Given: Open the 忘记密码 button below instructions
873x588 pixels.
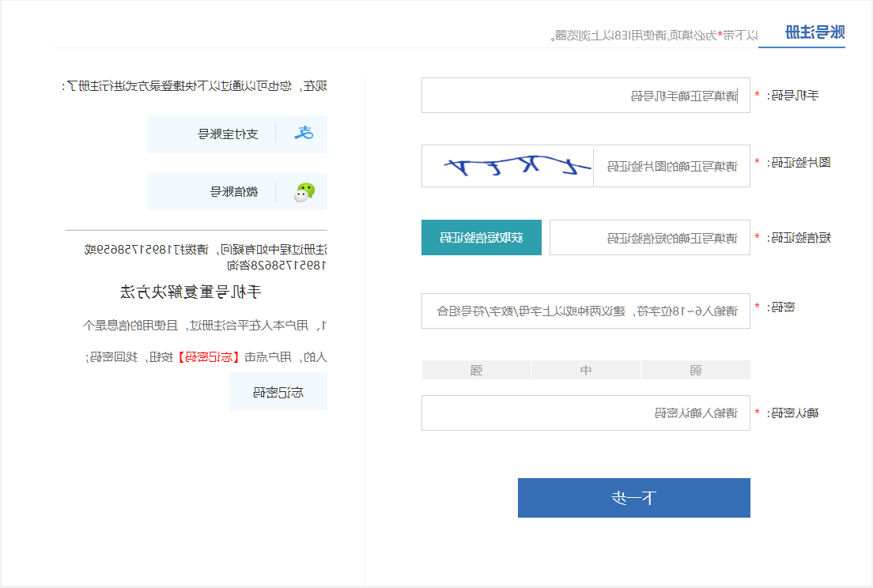Looking at the screenshot, I should 278,392.
